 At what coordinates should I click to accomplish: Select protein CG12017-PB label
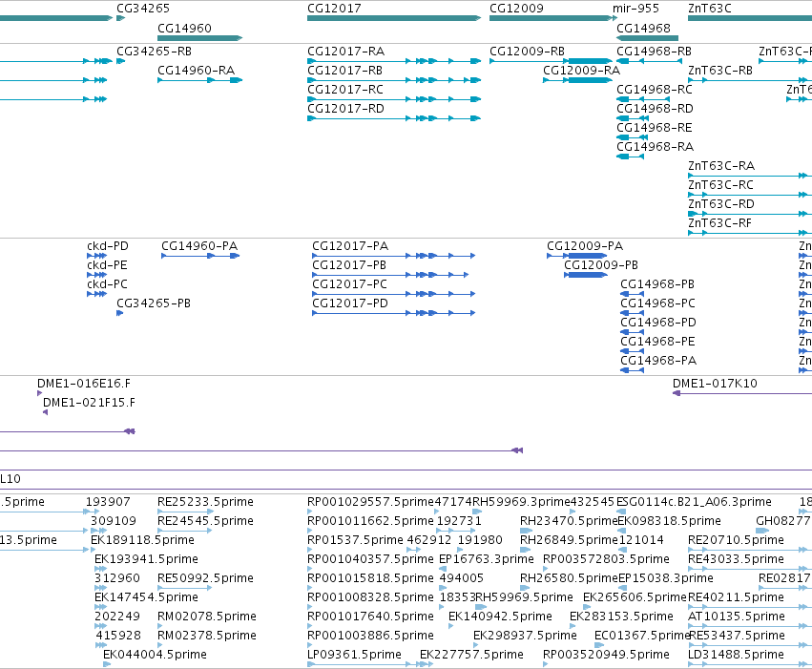tap(349, 265)
